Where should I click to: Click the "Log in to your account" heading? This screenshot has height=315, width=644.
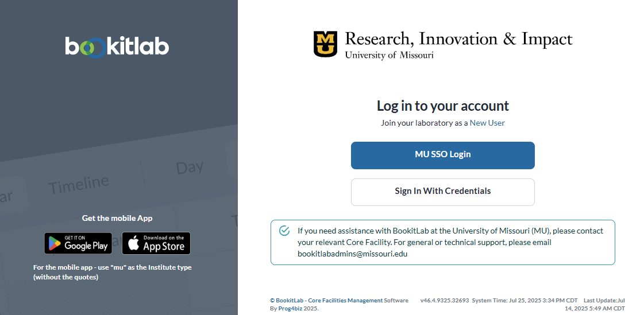point(442,106)
